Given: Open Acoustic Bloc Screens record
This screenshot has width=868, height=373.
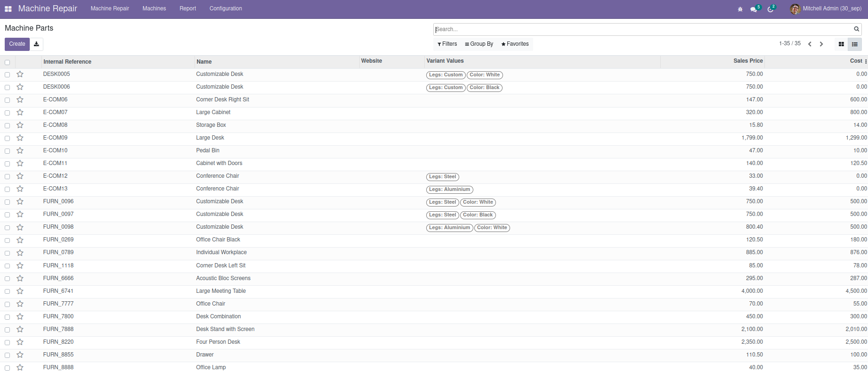Looking at the screenshot, I should pyautogui.click(x=223, y=278).
